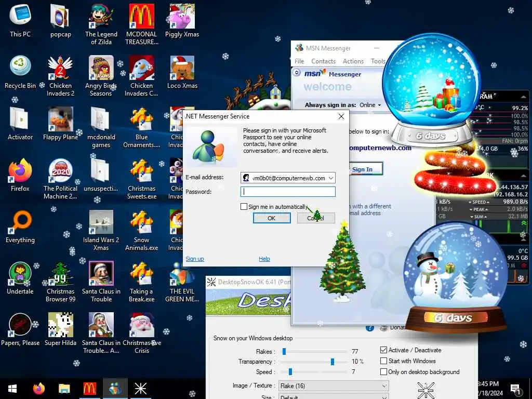532x399 pixels.
Task: Close the .NET Messenger Service dialog
Action: pos(341,116)
